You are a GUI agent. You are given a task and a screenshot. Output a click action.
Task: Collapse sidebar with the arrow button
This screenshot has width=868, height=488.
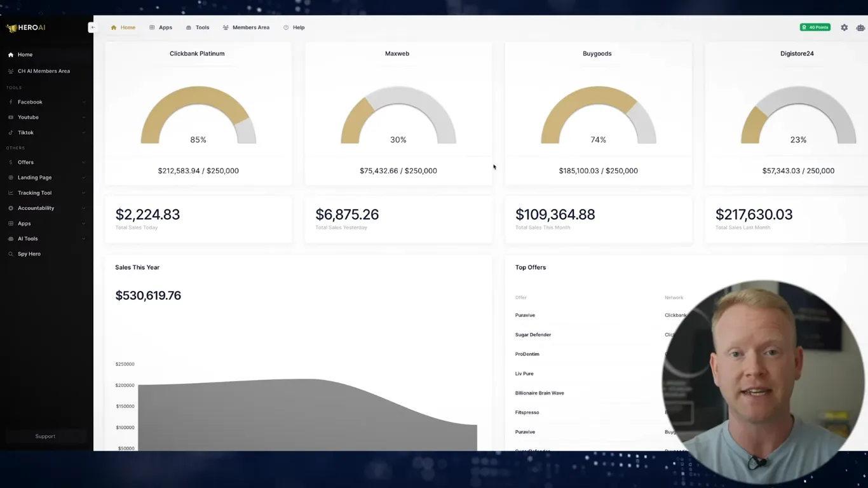[x=92, y=27]
